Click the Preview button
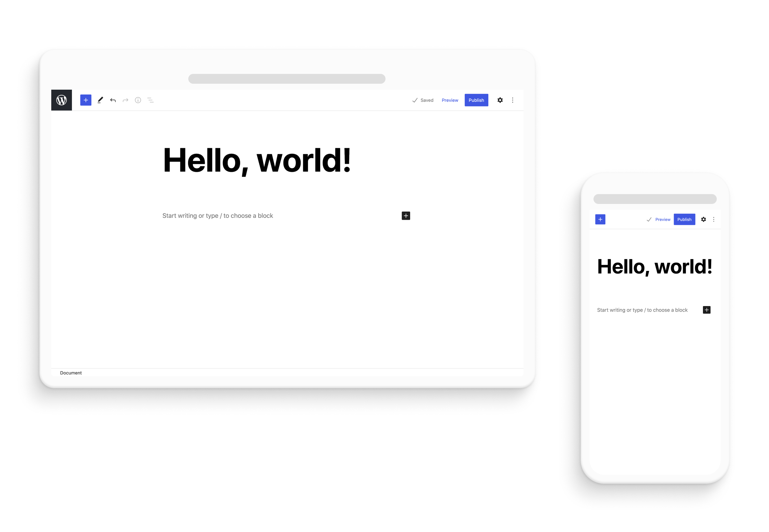Screen dimensions: 769x532 pyautogui.click(x=450, y=100)
